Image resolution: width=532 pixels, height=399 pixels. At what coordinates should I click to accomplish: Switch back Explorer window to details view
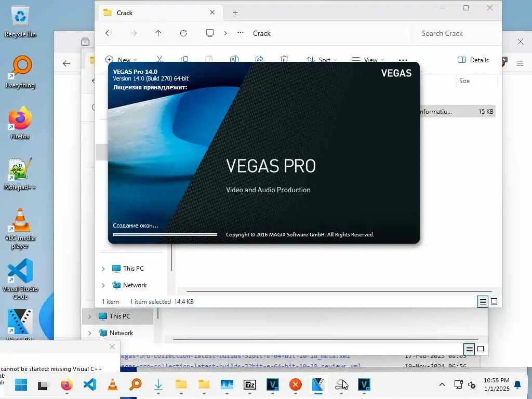pyautogui.click(x=469, y=349)
